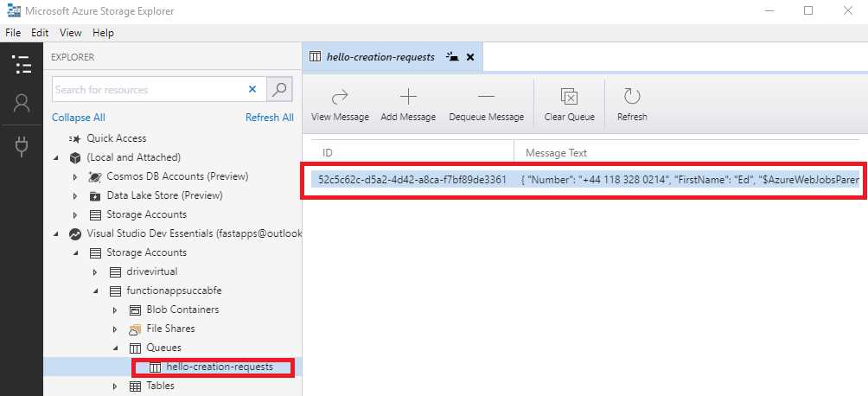
Task: Open the View menu
Action: click(71, 33)
